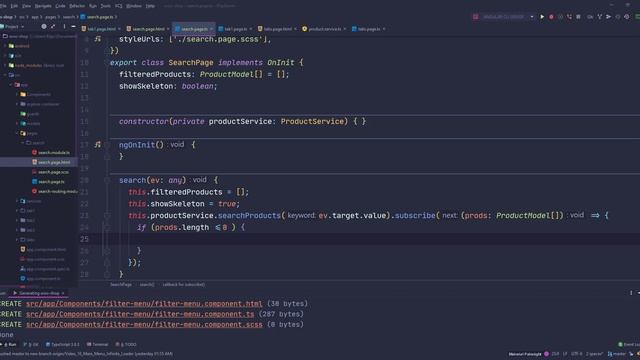Run the current configuration with the green play button
The image size is (640, 360).
(542, 17)
